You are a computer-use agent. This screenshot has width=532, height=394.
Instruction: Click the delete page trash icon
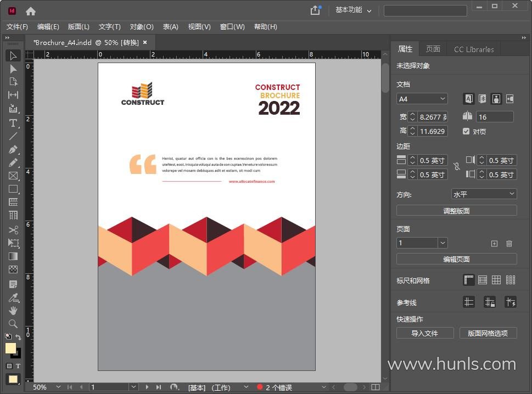[x=509, y=243]
